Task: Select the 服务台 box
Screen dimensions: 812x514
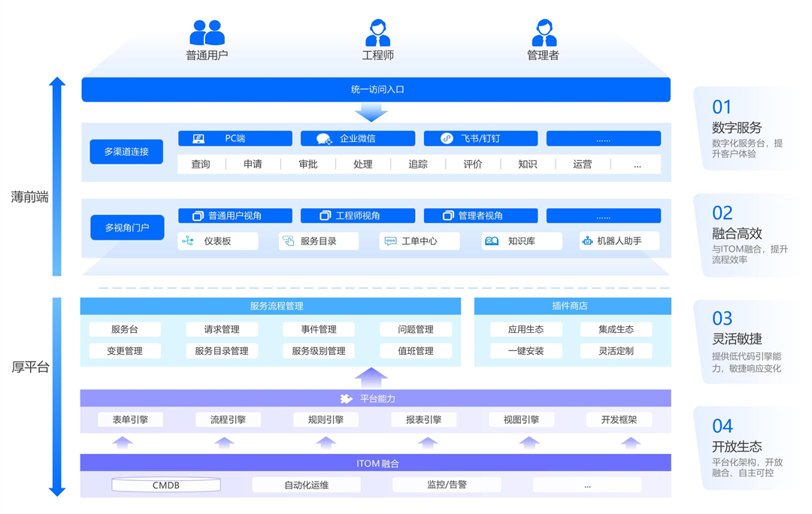Action: (x=125, y=329)
